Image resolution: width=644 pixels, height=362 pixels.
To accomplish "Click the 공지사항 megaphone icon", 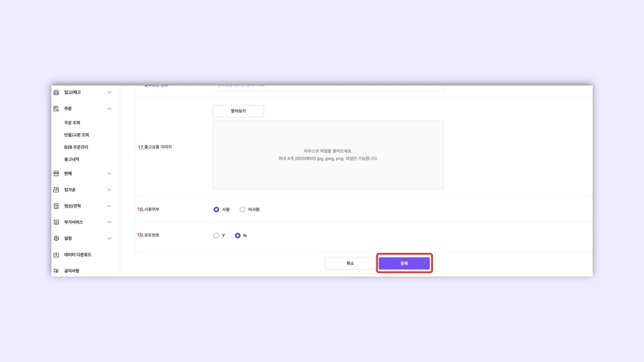I will coord(56,270).
